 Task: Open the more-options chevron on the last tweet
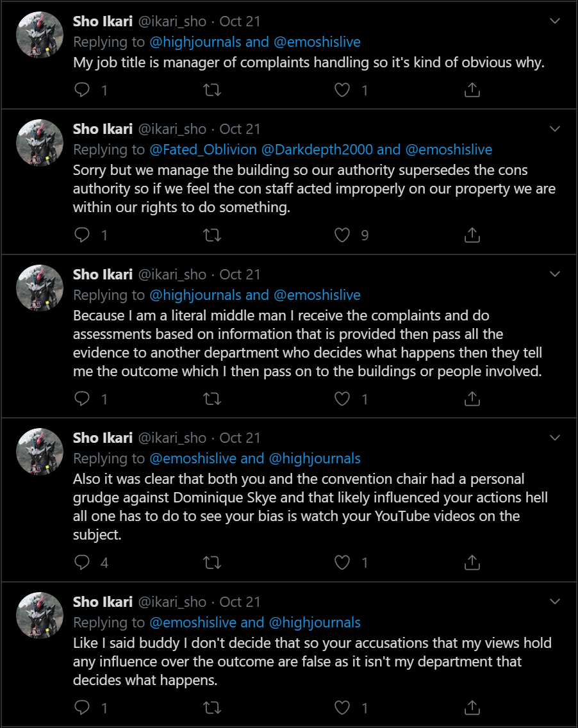tap(555, 601)
